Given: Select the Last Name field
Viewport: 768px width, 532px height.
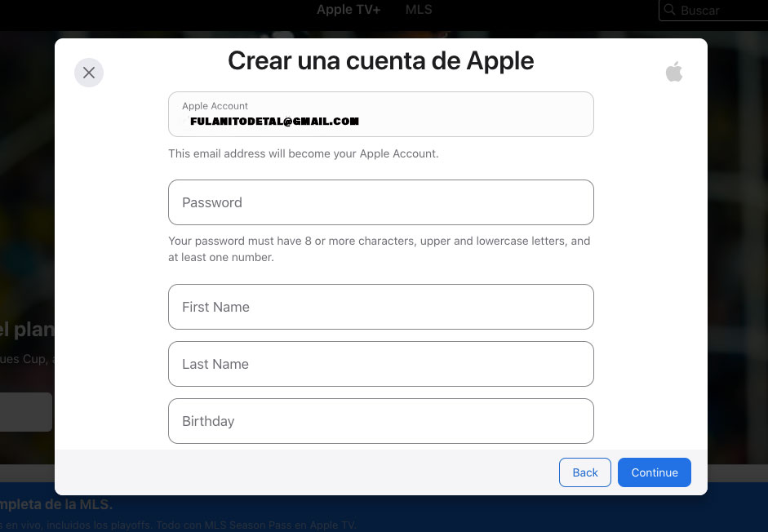Looking at the screenshot, I should [381, 364].
